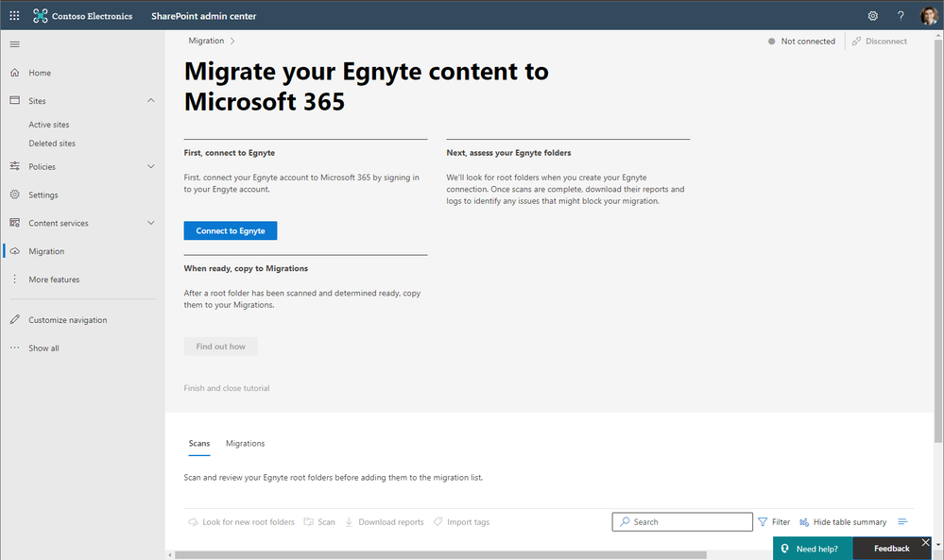Viewport: 944px width, 560px height.
Task: Click the user profile picture
Action: pyautogui.click(x=928, y=16)
